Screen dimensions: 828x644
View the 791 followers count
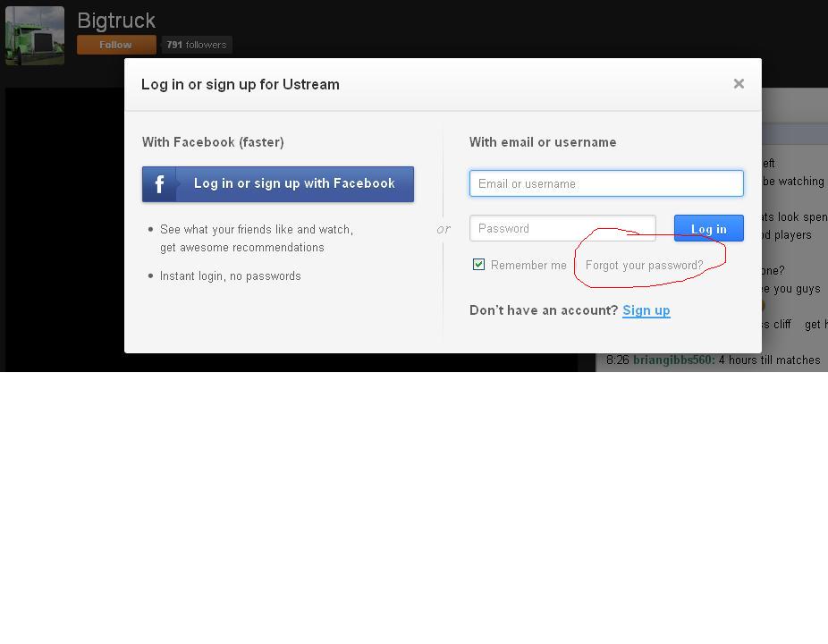pyautogui.click(x=197, y=45)
